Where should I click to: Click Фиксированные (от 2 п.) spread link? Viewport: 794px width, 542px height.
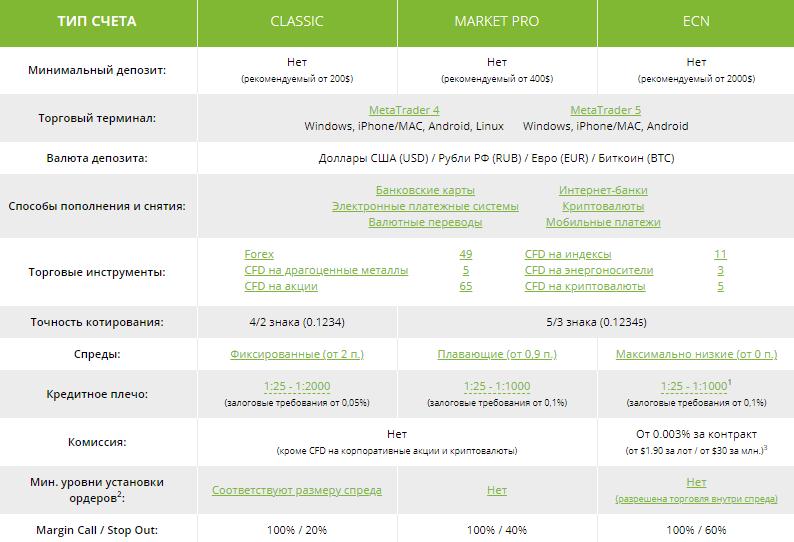tap(297, 354)
